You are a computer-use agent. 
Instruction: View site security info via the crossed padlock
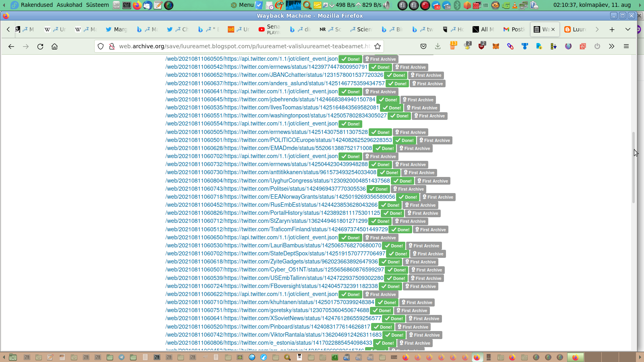point(112,46)
